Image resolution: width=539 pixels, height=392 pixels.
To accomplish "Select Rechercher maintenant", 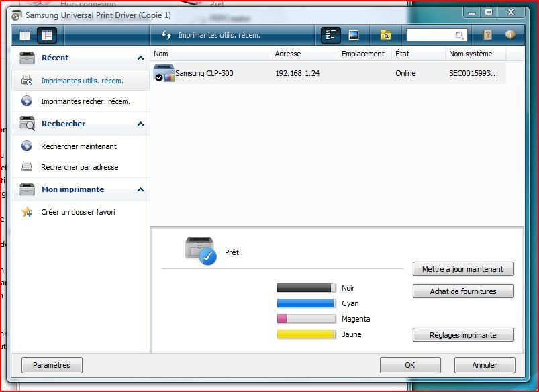I will [x=81, y=146].
